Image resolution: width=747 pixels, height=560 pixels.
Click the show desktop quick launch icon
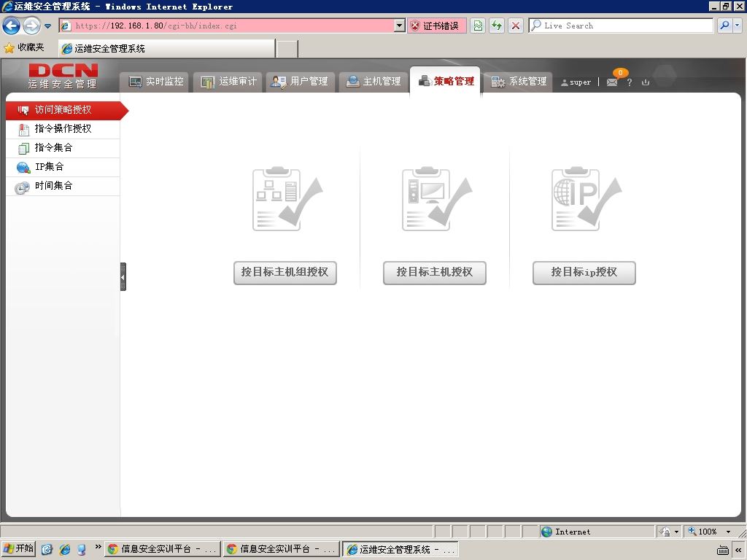[x=47, y=550]
